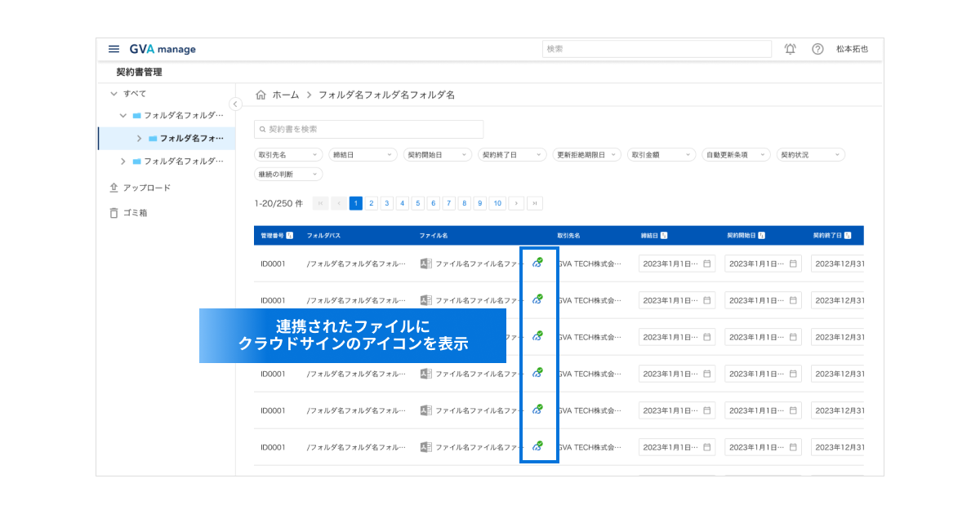The height and width of the screenshot is (514, 980).
Task: Open the hamburger menu next to GVA manage
Action: pos(114,49)
